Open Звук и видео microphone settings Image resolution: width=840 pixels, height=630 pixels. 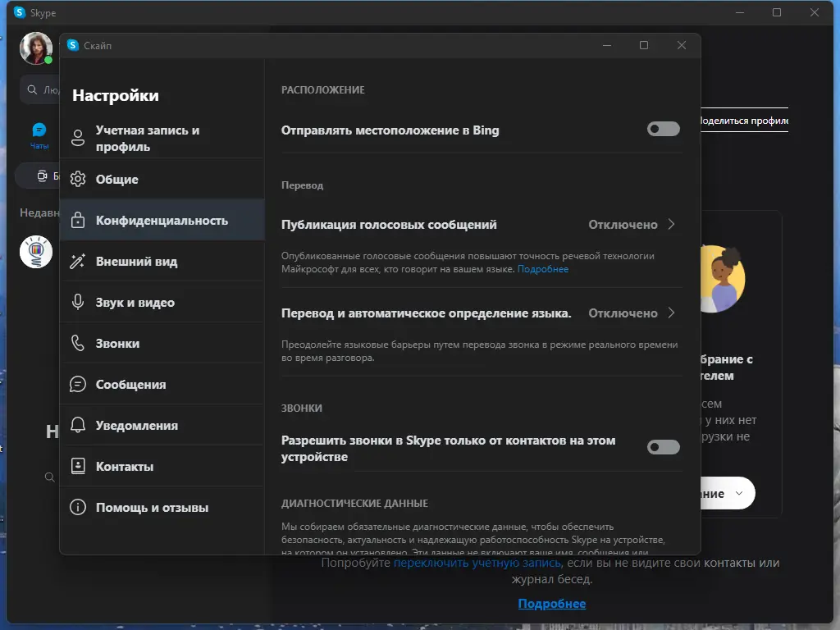[78, 302]
